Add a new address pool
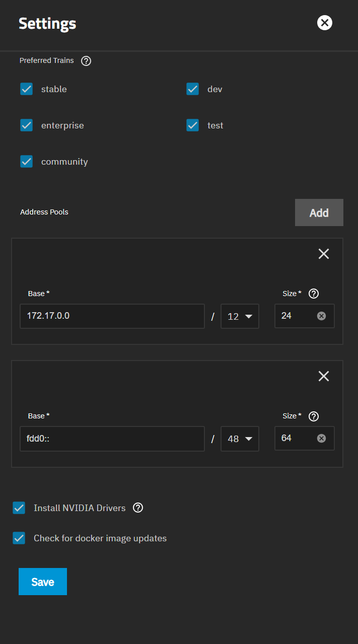 coord(319,212)
